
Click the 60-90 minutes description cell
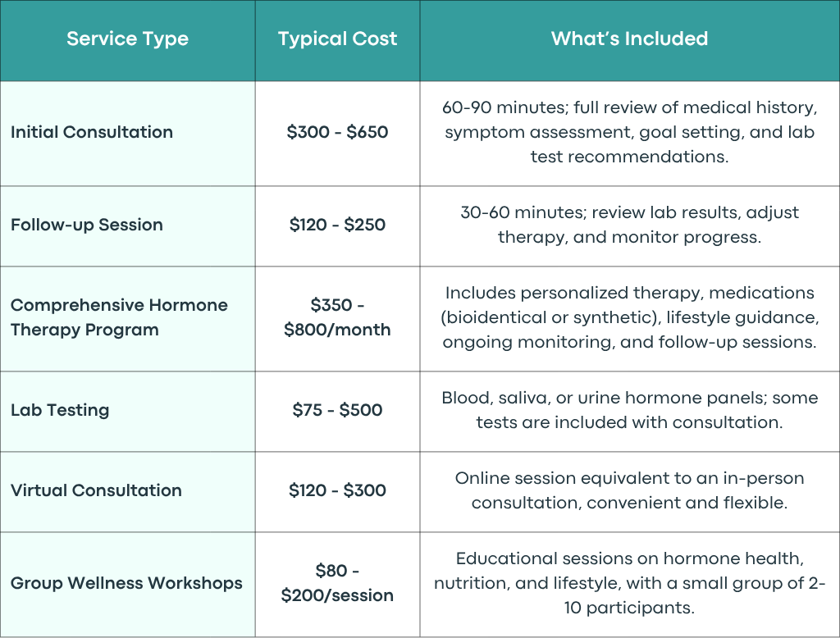[x=629, y=132]
